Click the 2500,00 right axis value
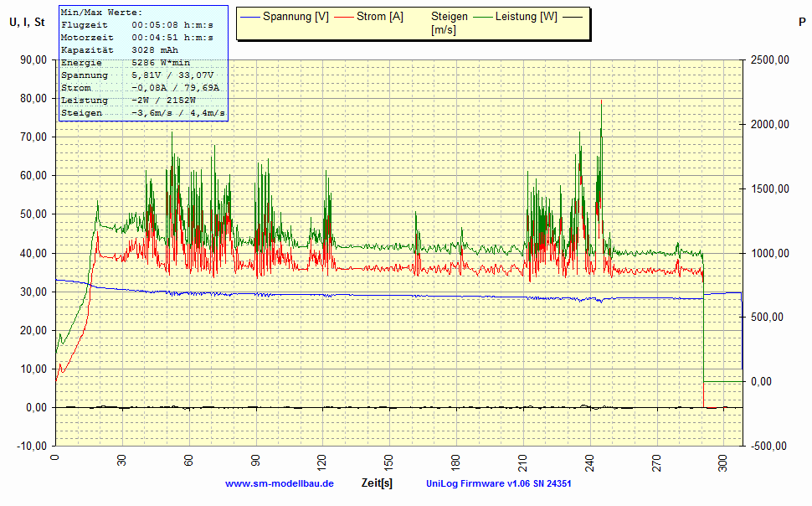Screen dimensions: 812x506 coord(770,59)
